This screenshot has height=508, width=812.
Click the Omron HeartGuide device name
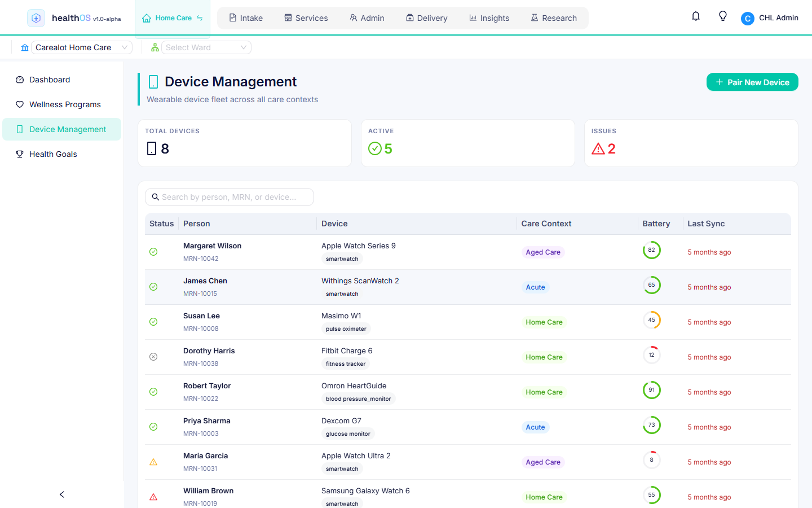(354, 386)
